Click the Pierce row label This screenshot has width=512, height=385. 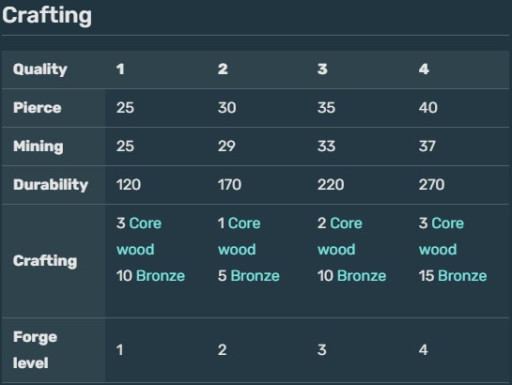coord(37,108)
